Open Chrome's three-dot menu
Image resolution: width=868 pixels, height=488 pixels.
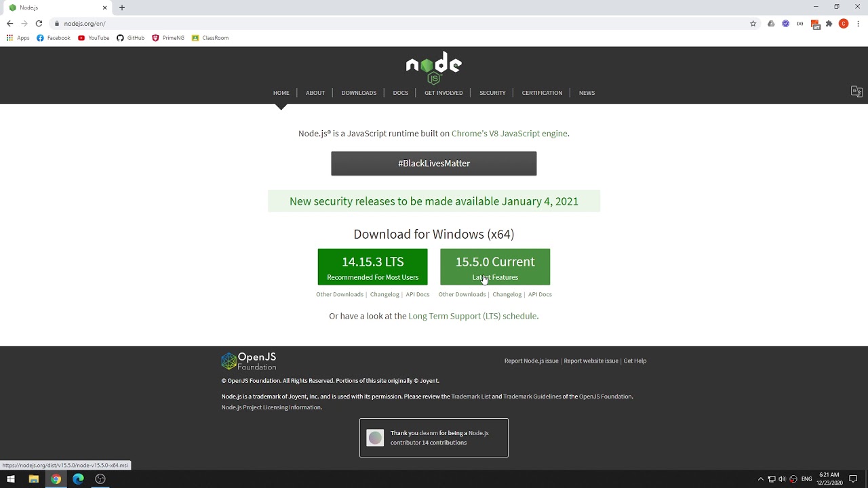(x=858, y=24)
